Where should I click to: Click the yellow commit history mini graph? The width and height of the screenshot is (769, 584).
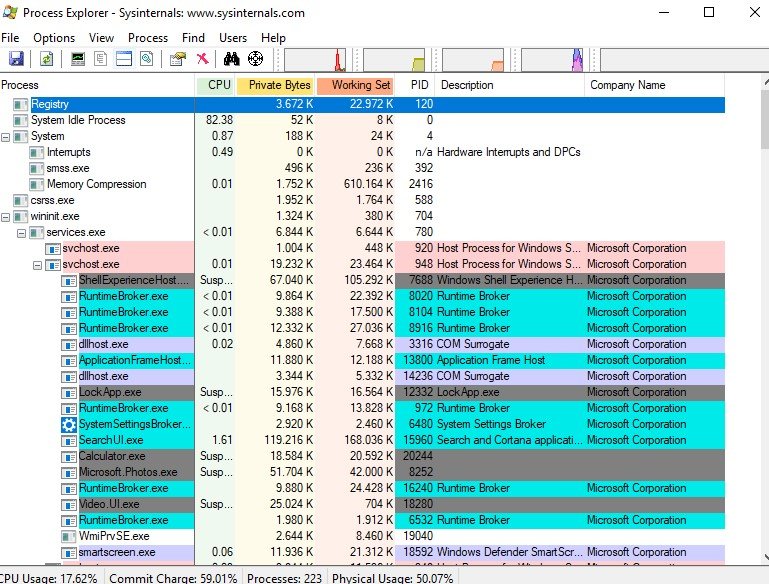[394, 60]
